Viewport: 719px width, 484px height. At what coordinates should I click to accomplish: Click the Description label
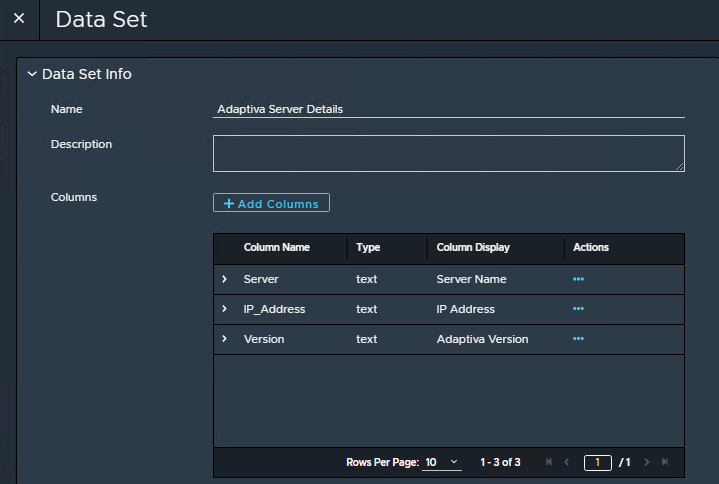[81, 144]
